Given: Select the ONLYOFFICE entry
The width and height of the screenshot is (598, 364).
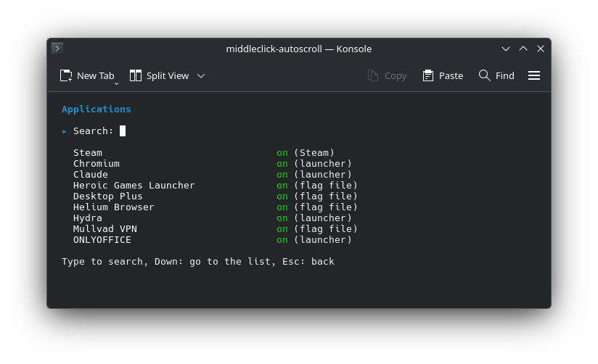Looking at the screenshot, I should 102,240.
